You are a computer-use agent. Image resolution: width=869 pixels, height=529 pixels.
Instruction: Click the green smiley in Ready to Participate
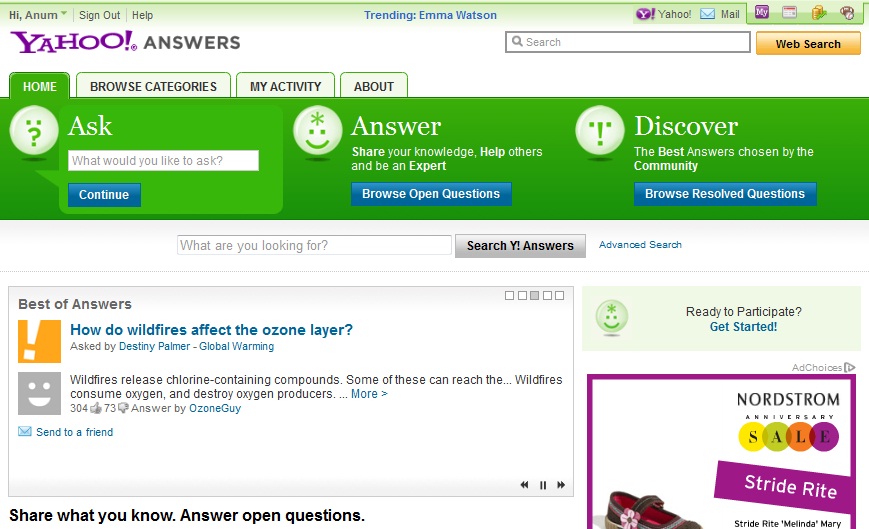click(x=611, y=317)
